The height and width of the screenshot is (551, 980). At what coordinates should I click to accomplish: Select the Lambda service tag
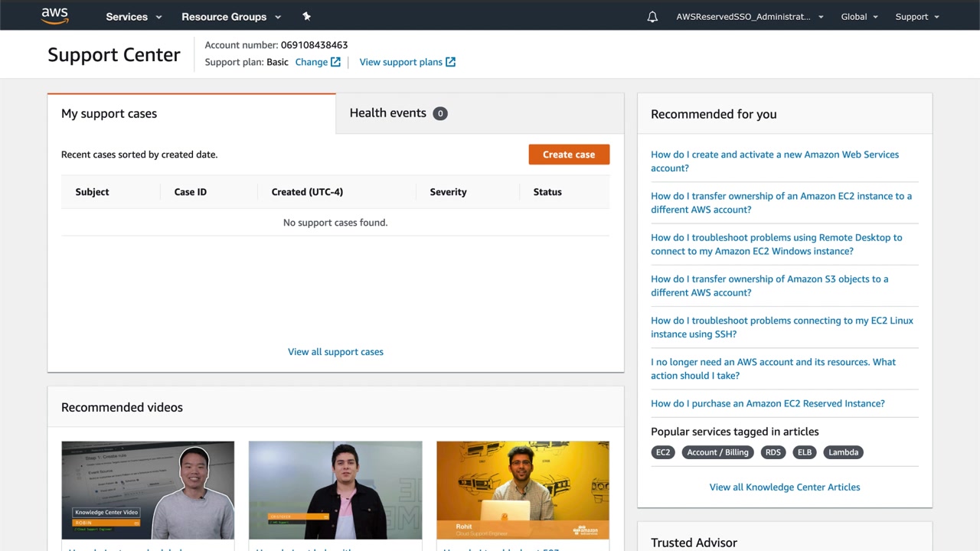(843, 452)
